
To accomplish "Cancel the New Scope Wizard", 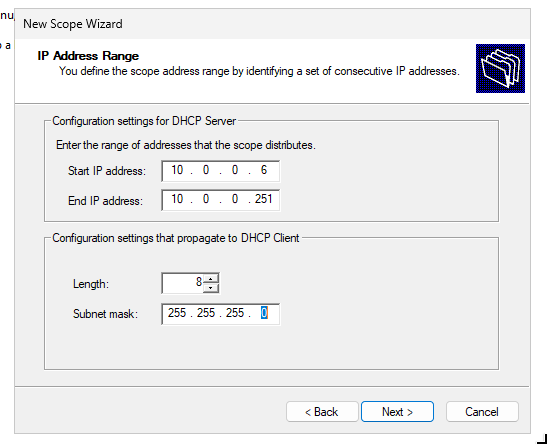I will click(482, 412).
